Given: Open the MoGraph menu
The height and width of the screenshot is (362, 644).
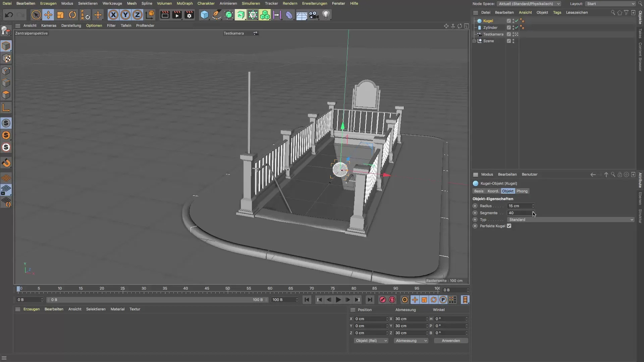Looking at the screenshot, I should pos(184,3).
